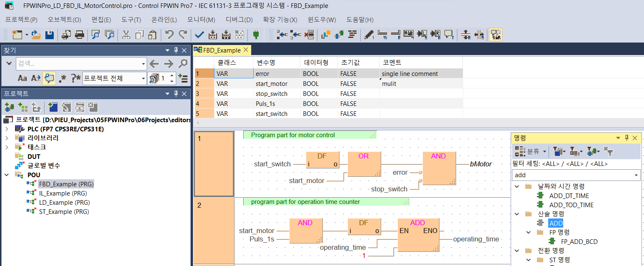
Task: Expand the PLC (FP7 CPS3RE/CPS31E) tree node
Action: coord(7,129)
